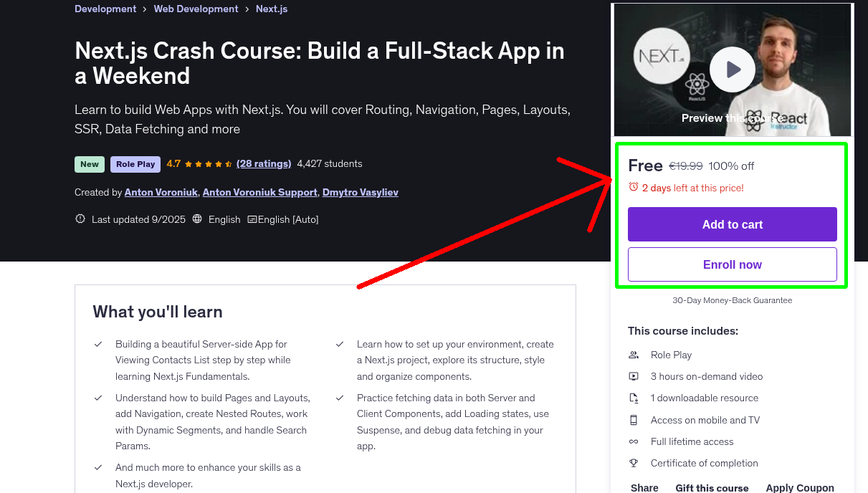Open Dmytro Vasyliev's instructor profile
868x493 pixels.
point(361,192)
